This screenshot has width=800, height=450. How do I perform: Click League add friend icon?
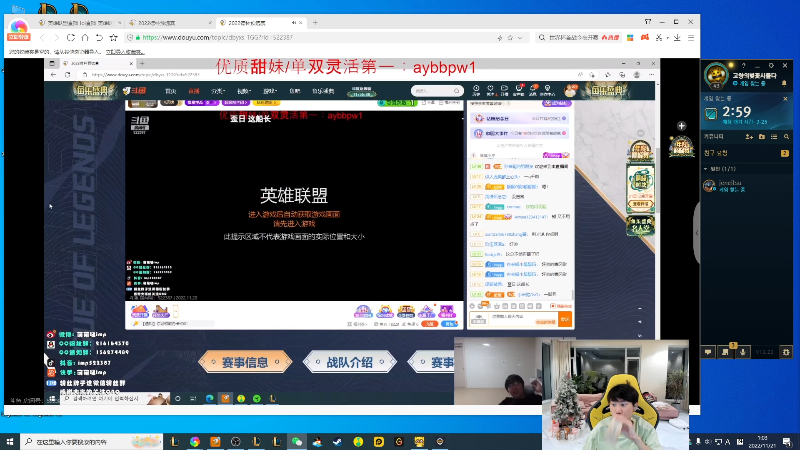pyautogui.click(x=749, y=137)
